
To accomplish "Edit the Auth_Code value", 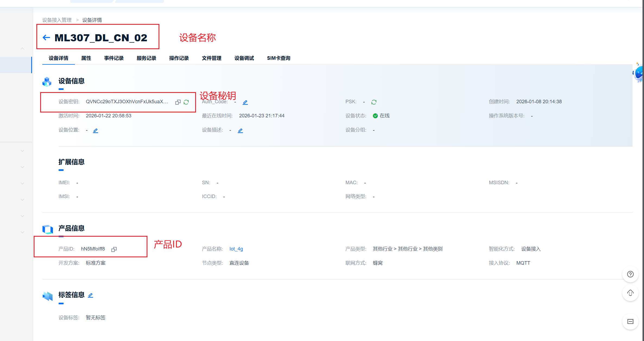I will pyautogui.click(x=245, y=102).
